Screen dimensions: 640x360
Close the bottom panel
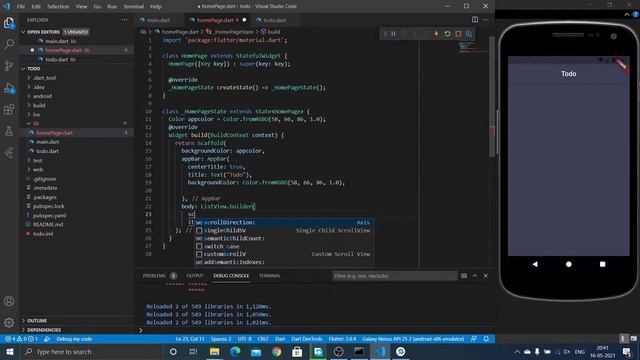485,276
